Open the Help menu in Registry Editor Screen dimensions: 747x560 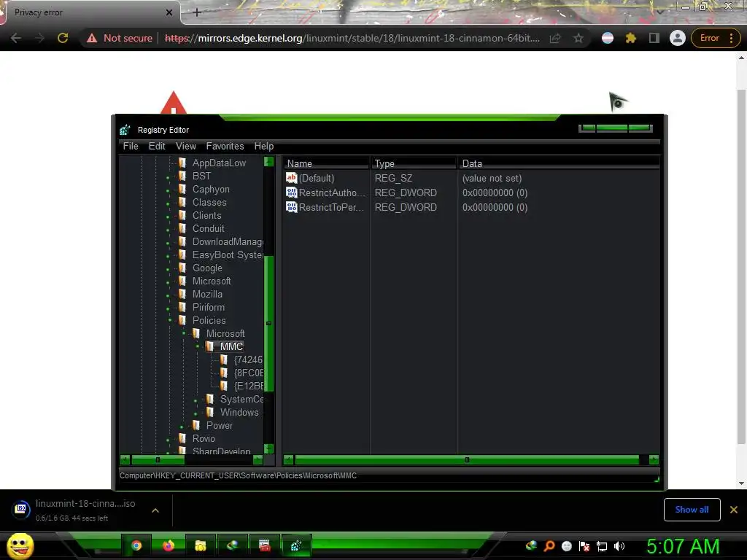[264, 146]
